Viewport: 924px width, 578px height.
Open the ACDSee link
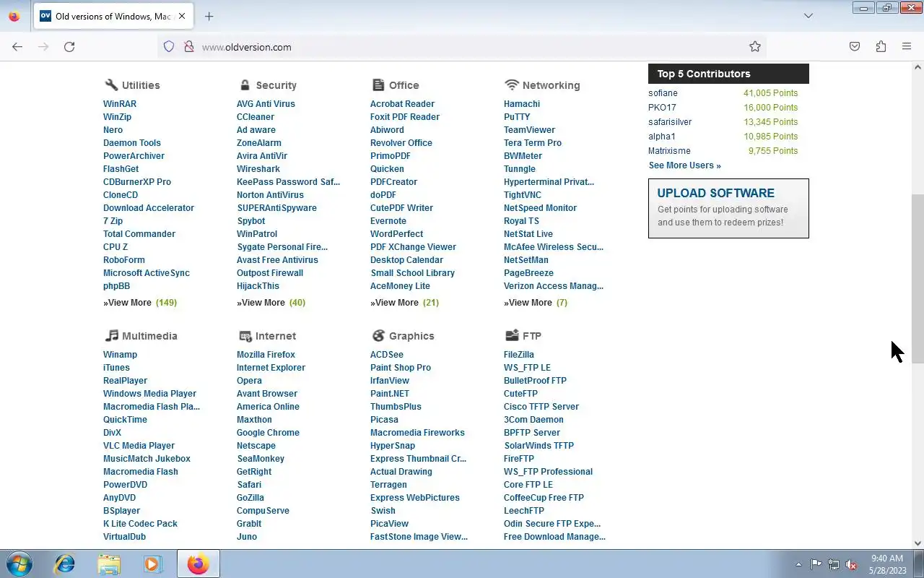tap(387, 355)
